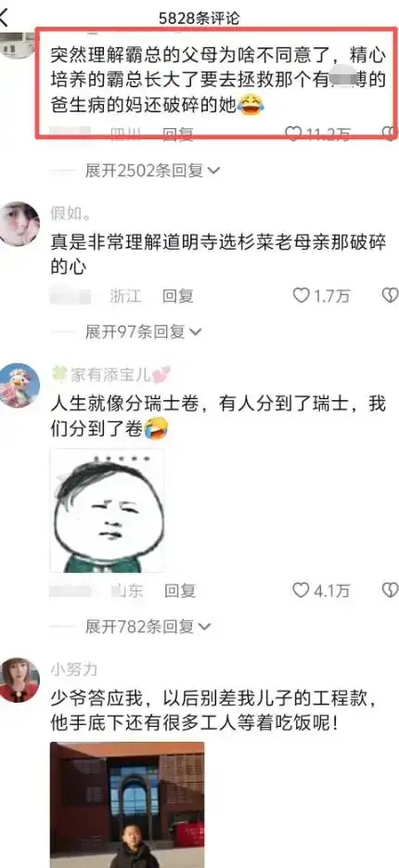Dislike the 瑞士卷 comment with broken heart
The height and width of the screenshot is (868, 399).
pyautogui.click(x=391, y=590)
